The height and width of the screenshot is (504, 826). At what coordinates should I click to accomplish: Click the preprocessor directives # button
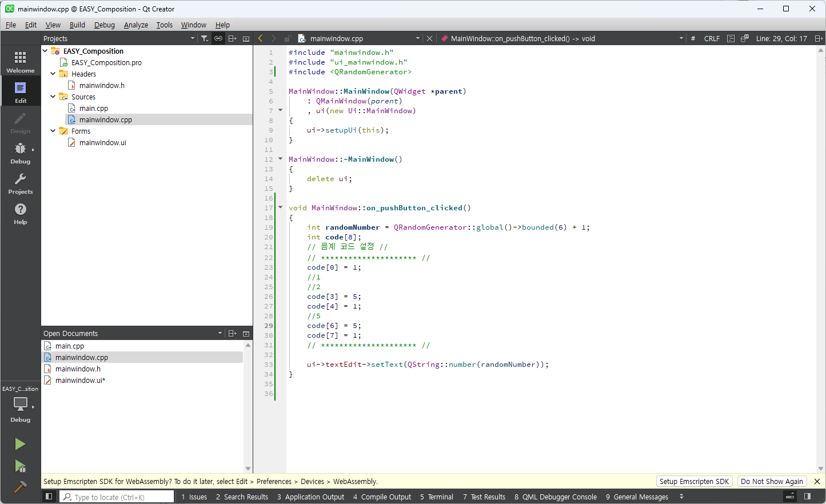click(x=693, y=38)
